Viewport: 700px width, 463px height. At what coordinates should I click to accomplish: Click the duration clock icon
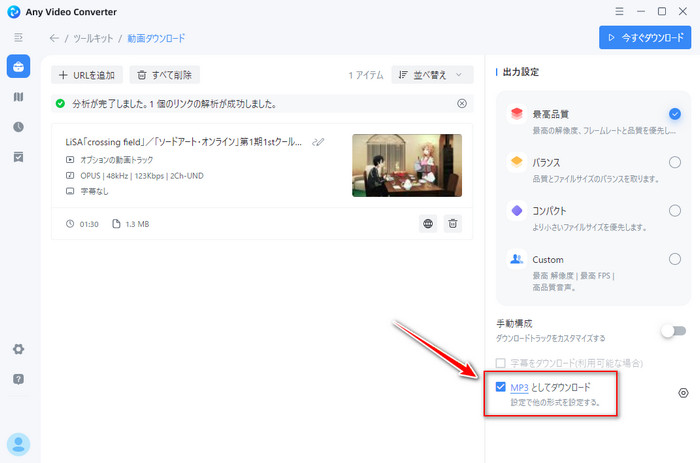pos(70,224)
